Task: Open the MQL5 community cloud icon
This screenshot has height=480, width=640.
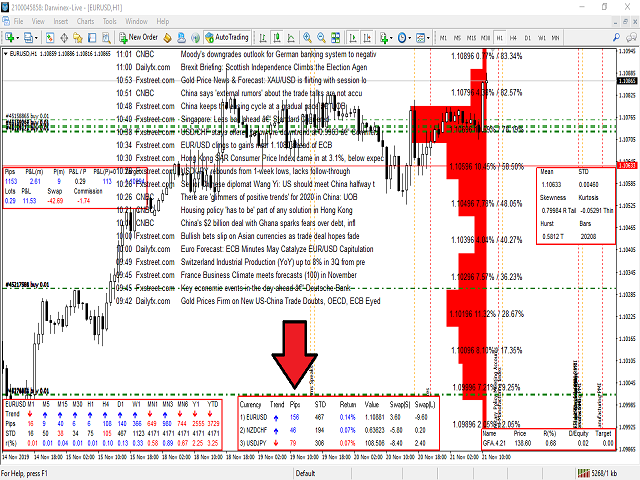Action: [182, 38]
